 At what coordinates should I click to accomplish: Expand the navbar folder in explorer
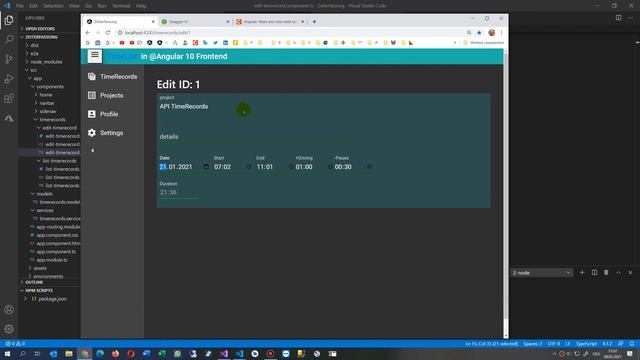[x=47, y=103]
